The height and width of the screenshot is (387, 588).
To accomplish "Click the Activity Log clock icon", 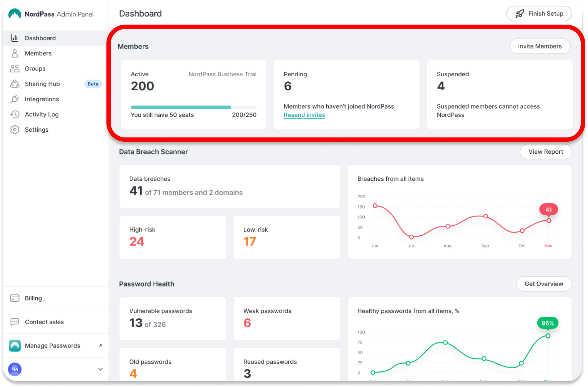I will point(14,114).
